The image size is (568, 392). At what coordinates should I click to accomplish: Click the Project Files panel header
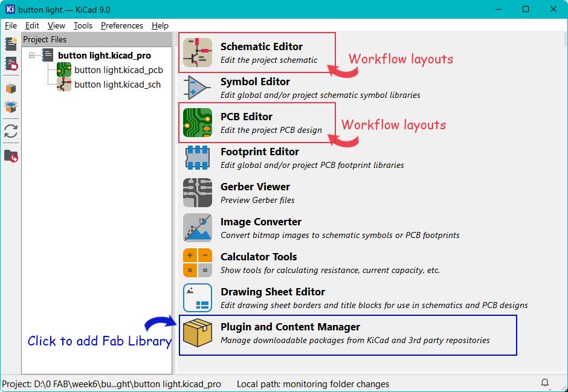97,39
